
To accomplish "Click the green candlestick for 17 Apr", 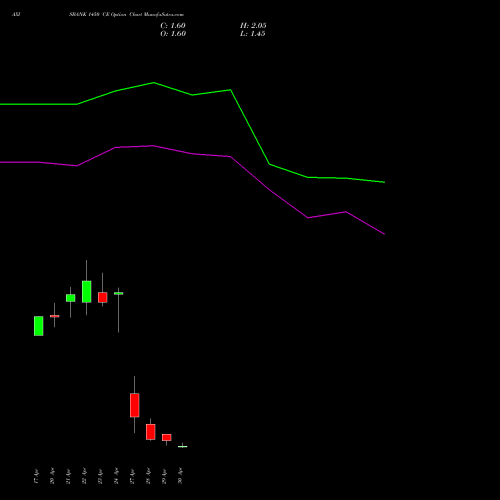I will pos(39,326).
